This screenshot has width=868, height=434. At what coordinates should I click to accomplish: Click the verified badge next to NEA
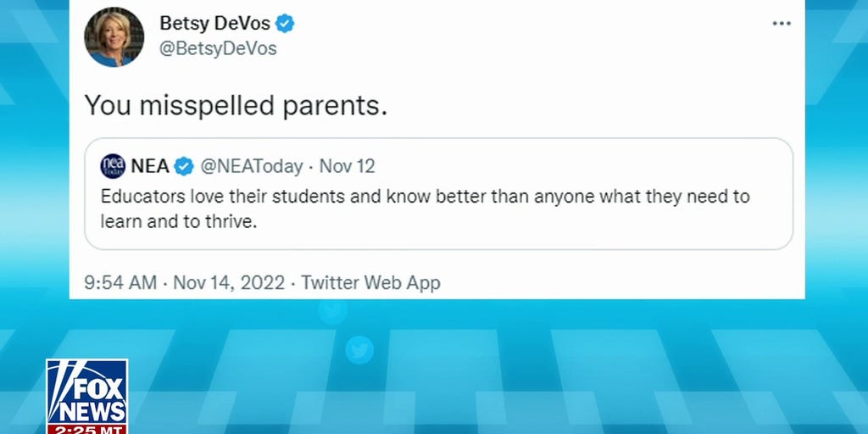(x=184, y=165)
